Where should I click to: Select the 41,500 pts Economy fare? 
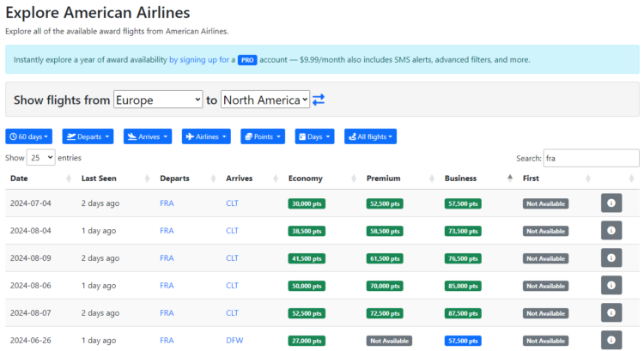click(307, 258)
